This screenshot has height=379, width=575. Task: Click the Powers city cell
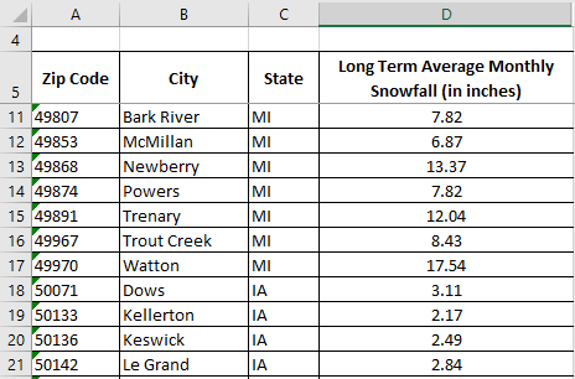click(184, 190)
